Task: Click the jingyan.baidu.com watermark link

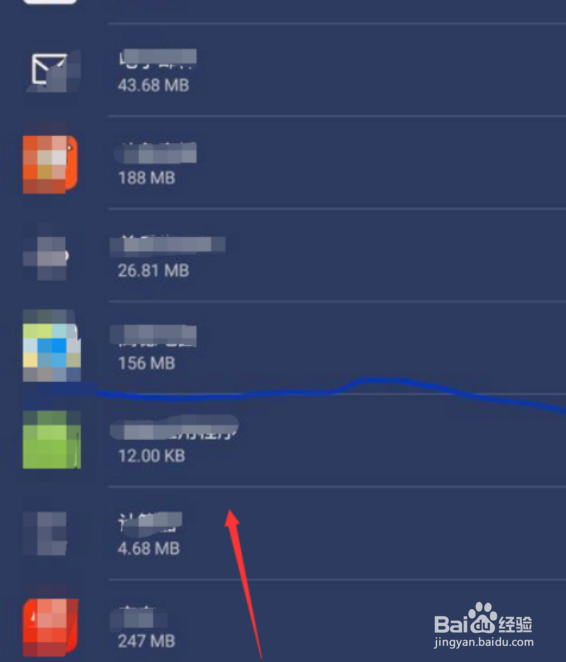Action: click(x=484, y=643)
